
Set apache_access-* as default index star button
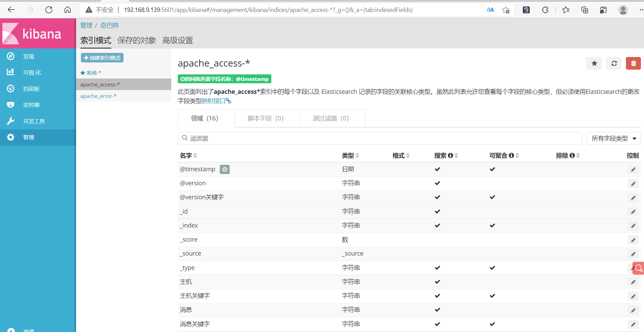594,63
